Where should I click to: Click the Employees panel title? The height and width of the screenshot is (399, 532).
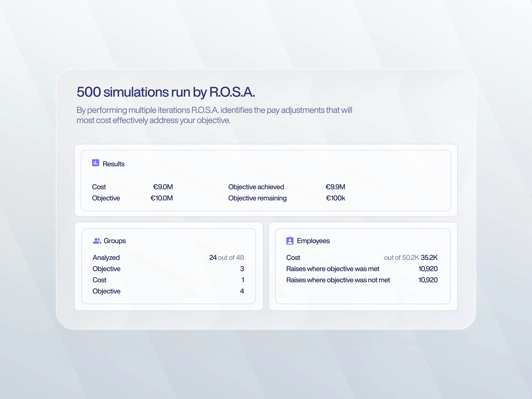click(x=313, y=241)
